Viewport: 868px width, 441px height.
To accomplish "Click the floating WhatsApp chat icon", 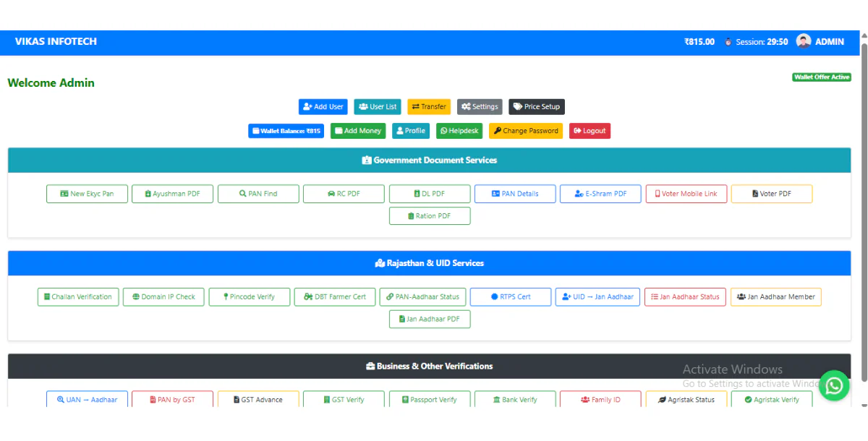I will pyautogui.click(x=835, y=385).
